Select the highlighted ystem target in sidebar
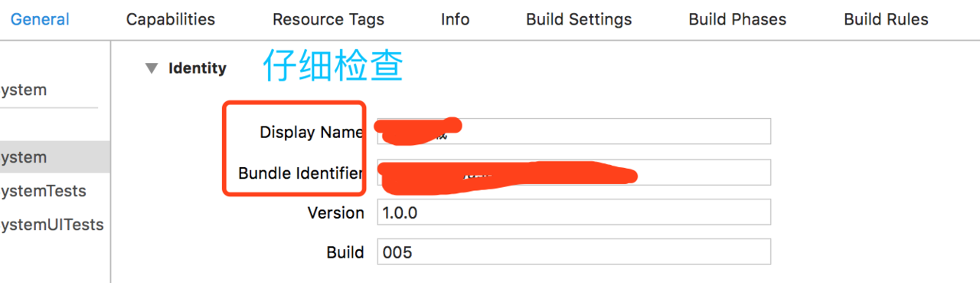Viewport: 980px width, 283px height. click(x=55, y=157)
